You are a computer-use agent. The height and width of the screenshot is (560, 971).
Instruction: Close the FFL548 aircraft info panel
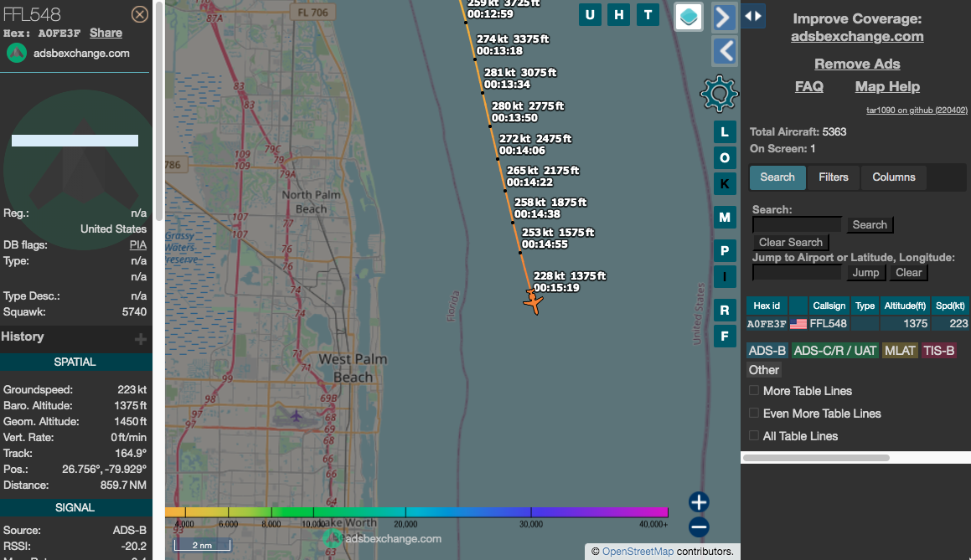(140, 14)
